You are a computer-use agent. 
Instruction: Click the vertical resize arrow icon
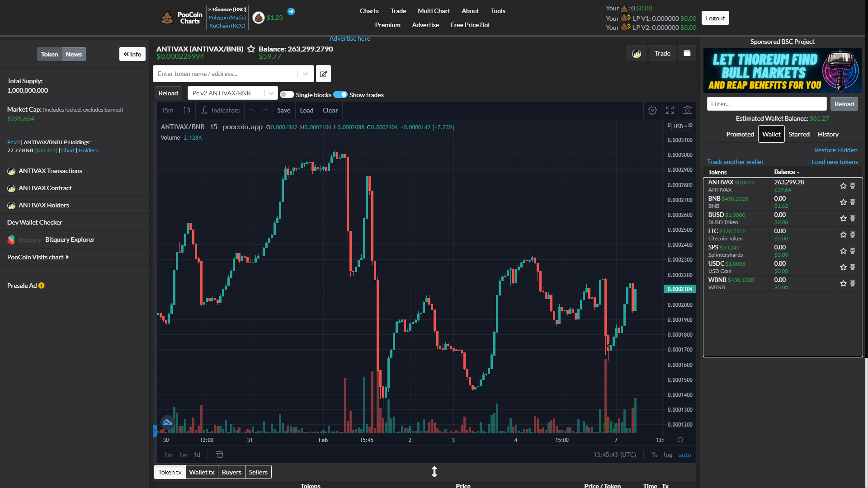click(x=434, y=472)
